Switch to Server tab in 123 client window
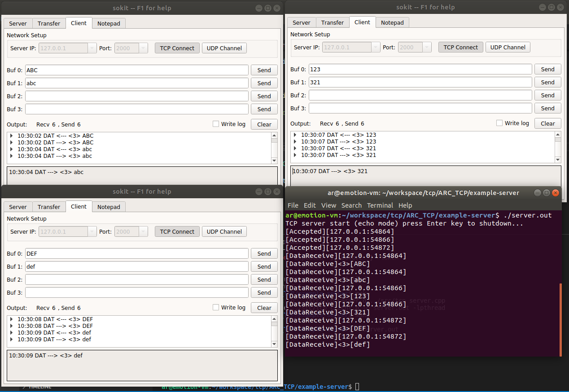The height and width of the screenshot is (392, 569). (x=302, y=22)
